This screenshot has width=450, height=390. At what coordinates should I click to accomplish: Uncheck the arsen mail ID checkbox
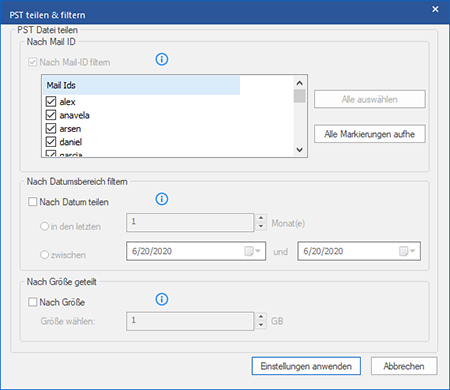(51, 128)
